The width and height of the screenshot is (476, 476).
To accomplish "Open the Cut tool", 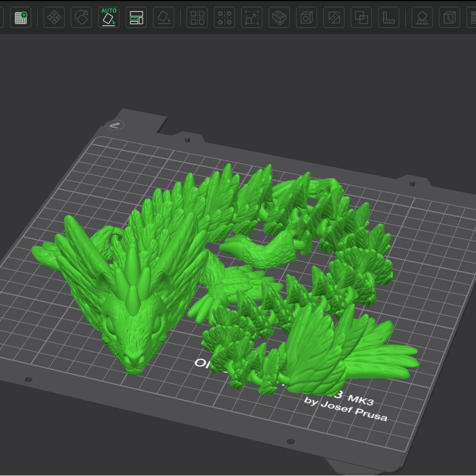I will click(279, 18).
